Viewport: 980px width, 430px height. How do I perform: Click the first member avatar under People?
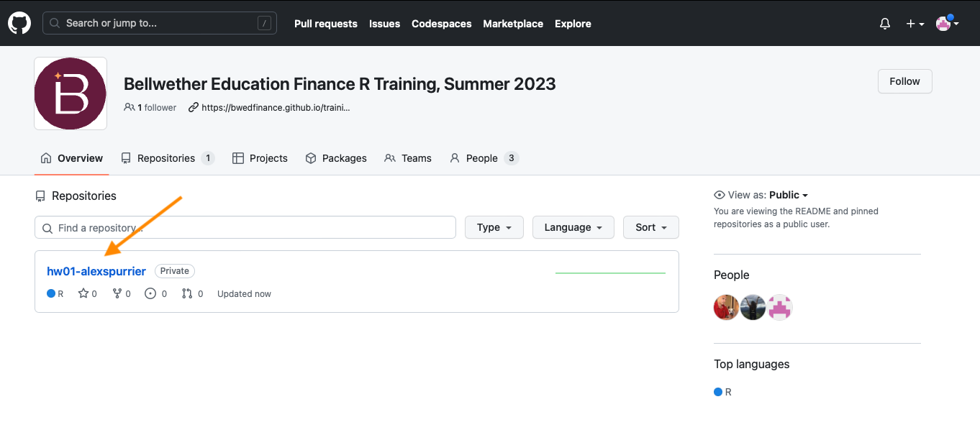point(726,308)
